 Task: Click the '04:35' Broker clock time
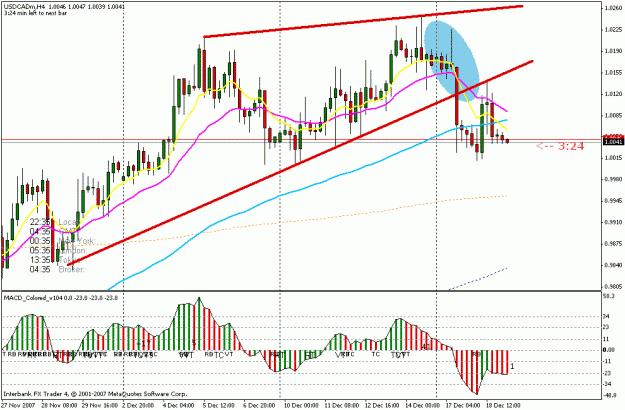40,270
